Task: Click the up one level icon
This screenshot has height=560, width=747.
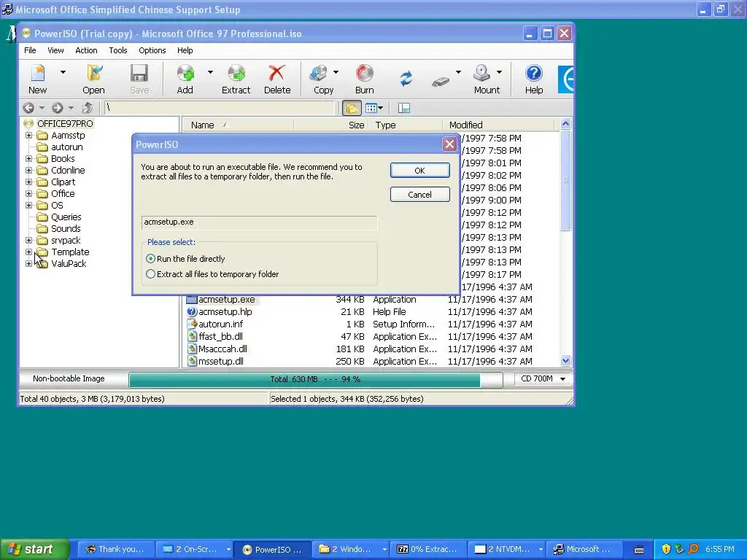Action: (88, 108)
